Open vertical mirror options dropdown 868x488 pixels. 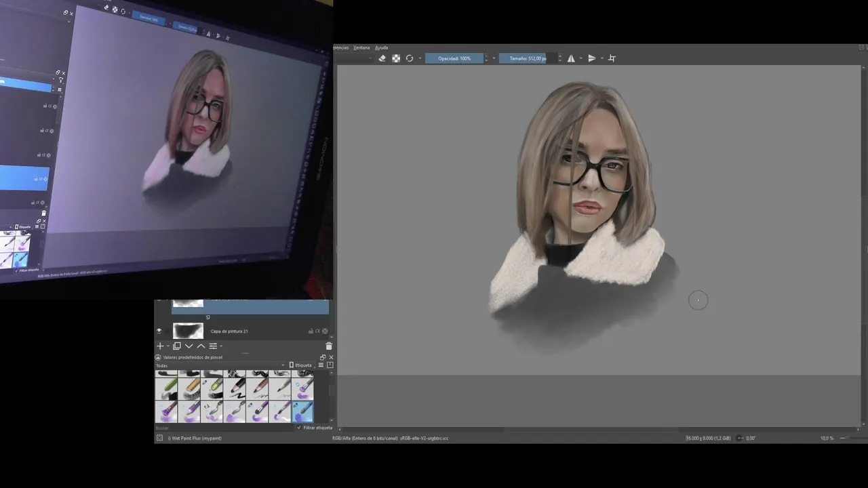point(601,58)
